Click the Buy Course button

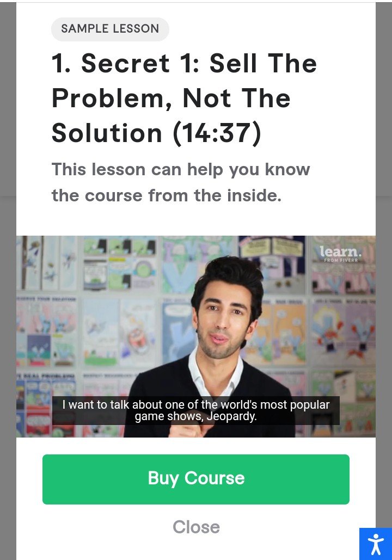pyautogui.click(x=196, y=479)
